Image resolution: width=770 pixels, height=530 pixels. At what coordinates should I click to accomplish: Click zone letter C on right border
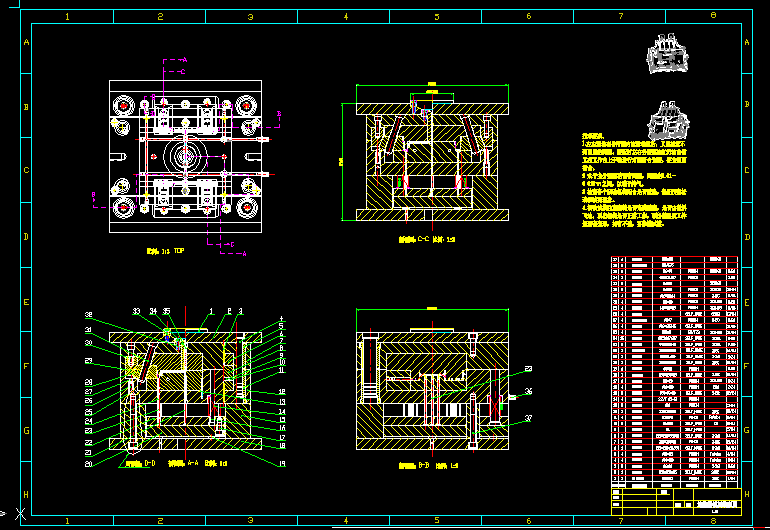tap(747, 170)
